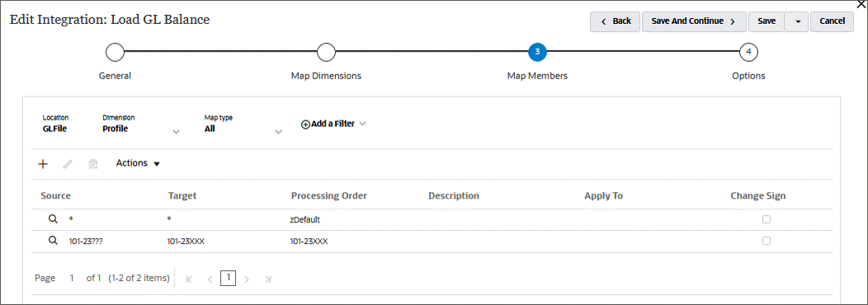The width and height of the screenshot is (868, 305).
Task: Click the trash delete mapping icon
Action: pyautogui.click(x=93, y=164)
